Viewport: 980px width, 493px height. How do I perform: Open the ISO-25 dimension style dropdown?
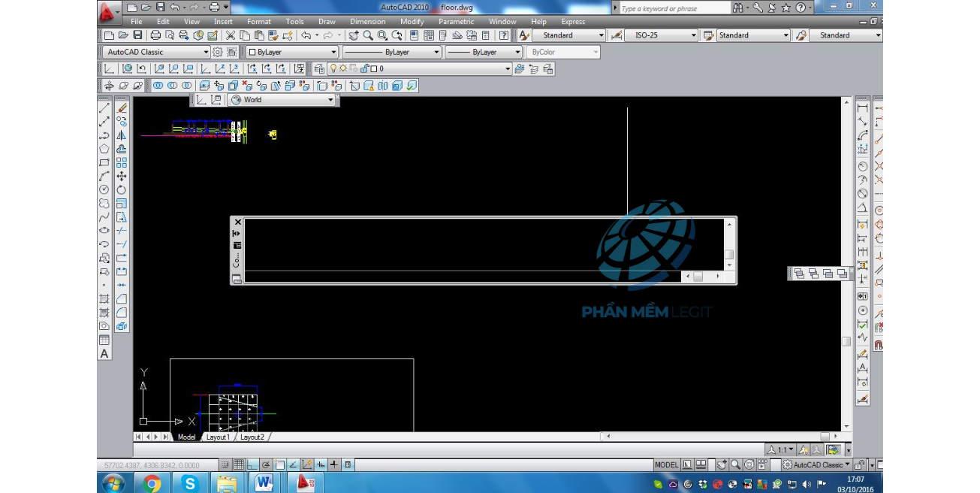tap(662, 35)
